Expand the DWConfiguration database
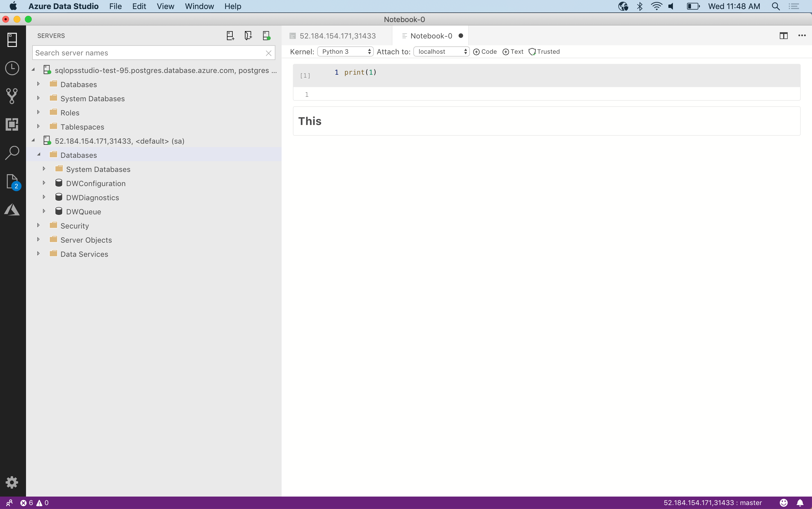Viewport: 812px width, 509px height. point(44,183)
